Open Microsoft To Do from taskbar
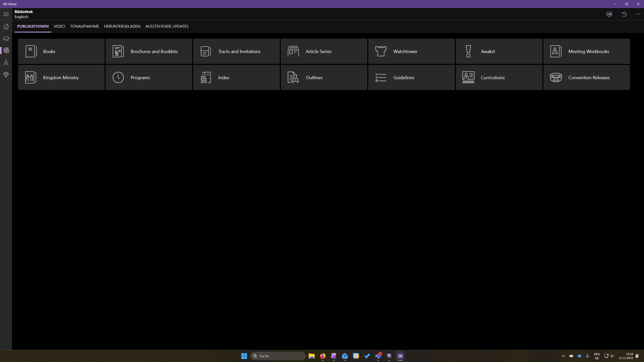The width and height of the screenshot is (644, 362). tap(367, 356)
